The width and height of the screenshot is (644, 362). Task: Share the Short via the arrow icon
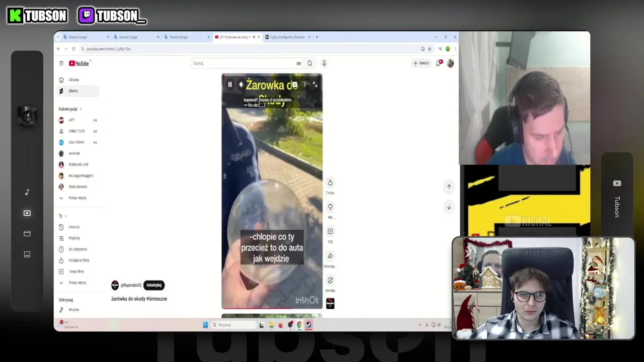330,256
